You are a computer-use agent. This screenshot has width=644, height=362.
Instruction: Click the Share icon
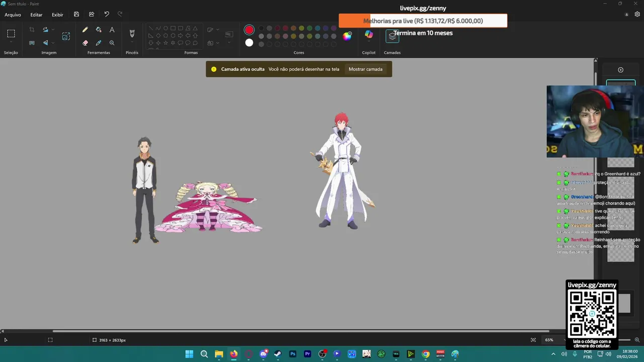(92, 15)
